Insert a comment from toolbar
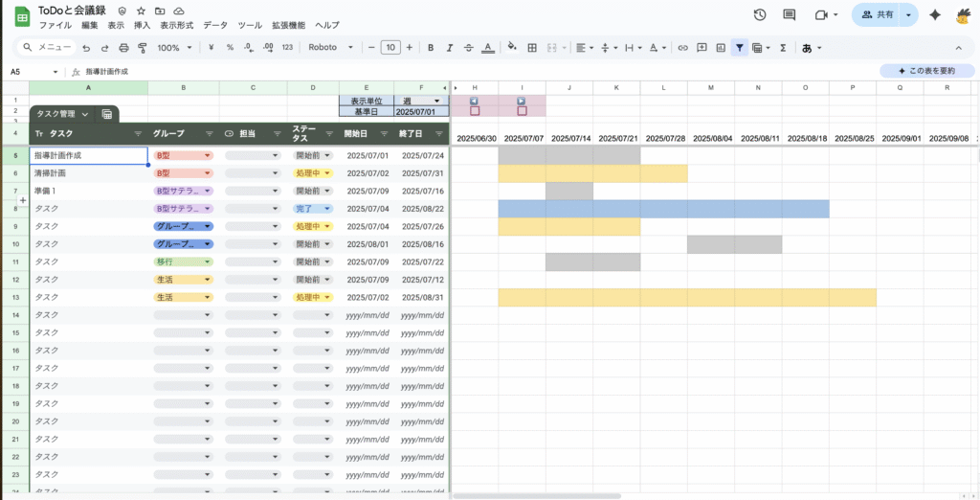 tap(702, 48)
